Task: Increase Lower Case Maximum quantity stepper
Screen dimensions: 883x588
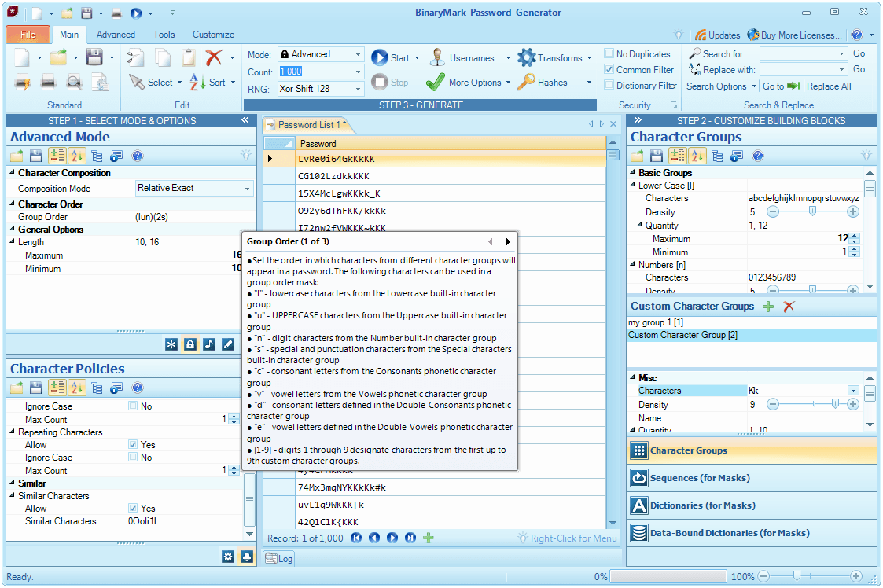Action: coord(855,236)
